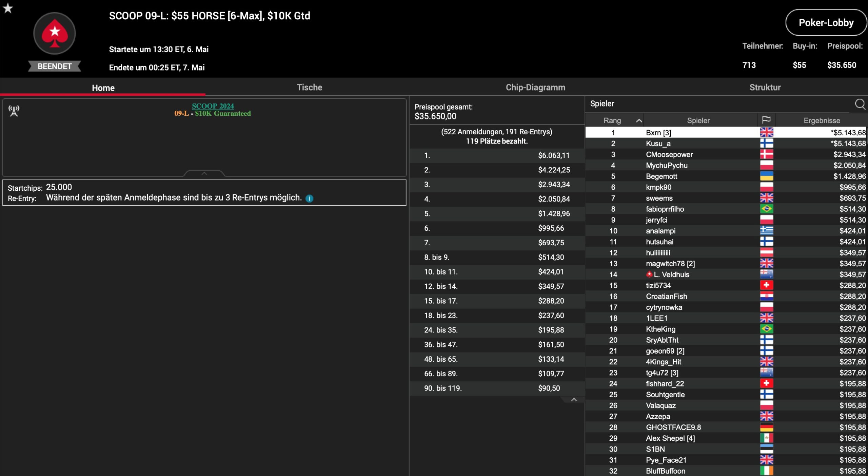Viewport: 868px width, 476px height.
Task: Select player tg4u72 [3]
Action: click(726, 373)
